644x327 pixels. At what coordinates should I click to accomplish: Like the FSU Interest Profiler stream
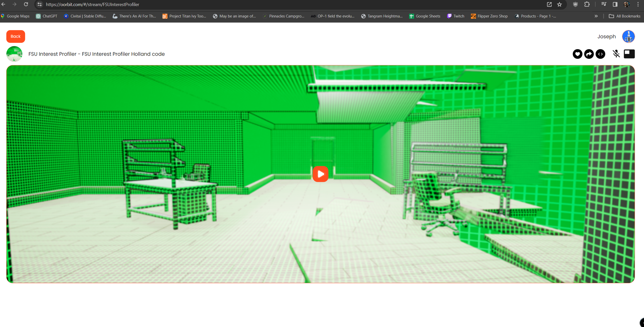pyautogui.click(x=577, y=54)
